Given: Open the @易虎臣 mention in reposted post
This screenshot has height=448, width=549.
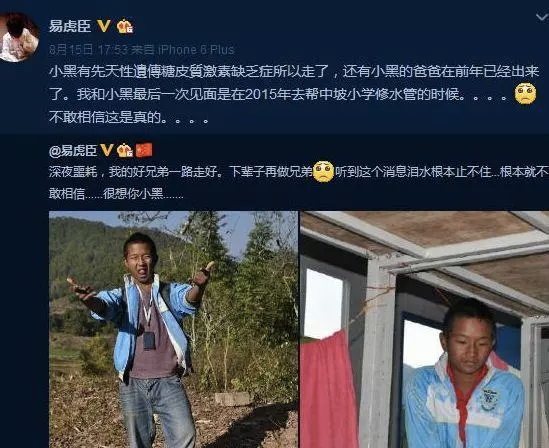Looking at the screenshot, I should [x=73, y=150].
